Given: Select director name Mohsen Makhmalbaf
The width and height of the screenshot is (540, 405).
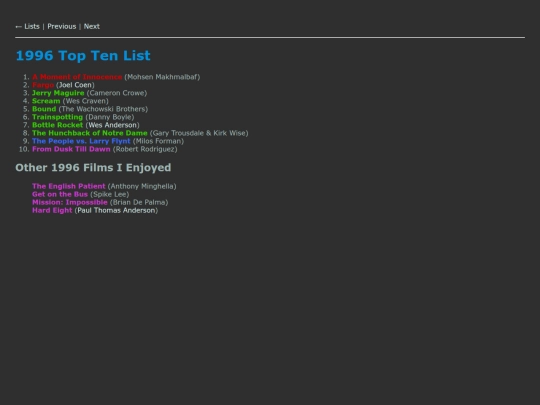Looking at the screenshot, I should click(162, 77).
